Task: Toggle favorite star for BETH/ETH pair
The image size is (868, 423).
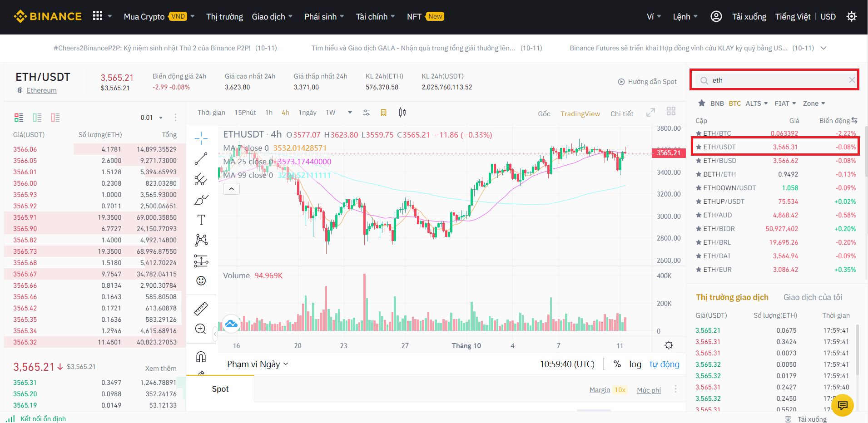Action: pos(699,174)
